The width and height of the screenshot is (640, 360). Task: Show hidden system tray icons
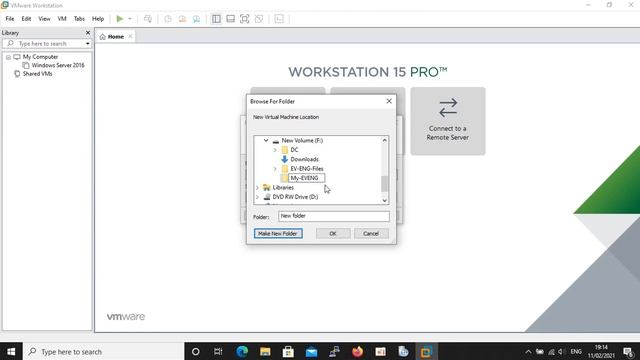[x=528, y=351]
